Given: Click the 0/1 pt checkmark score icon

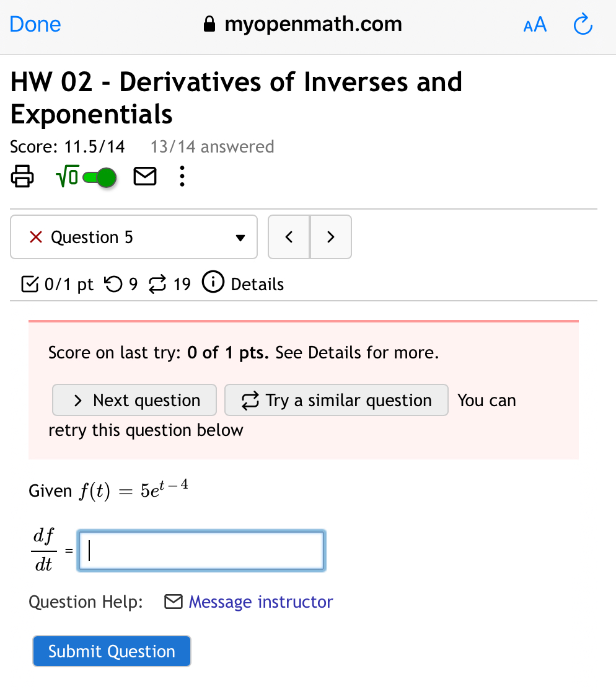Looking at the screenshot, I should [29, 283].
